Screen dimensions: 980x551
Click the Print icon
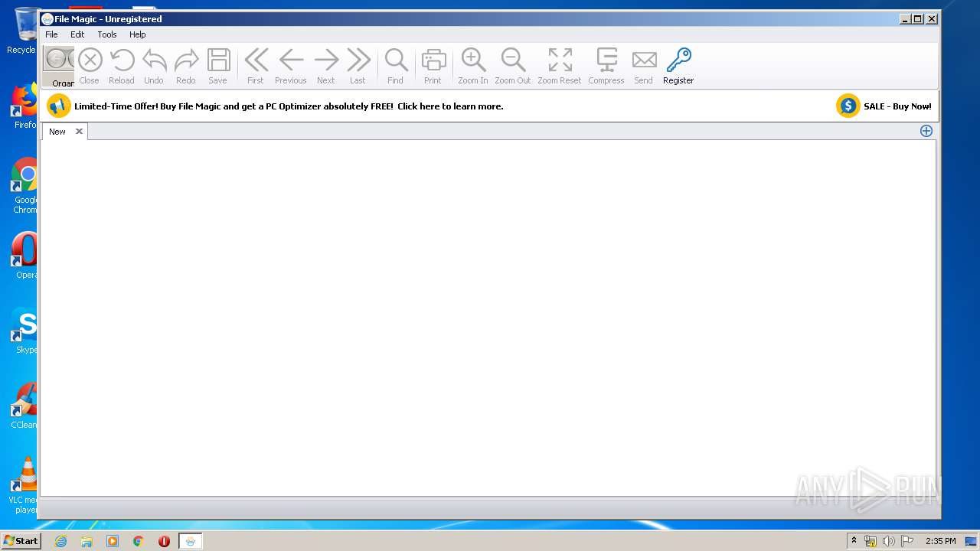[x=433, y=60]
